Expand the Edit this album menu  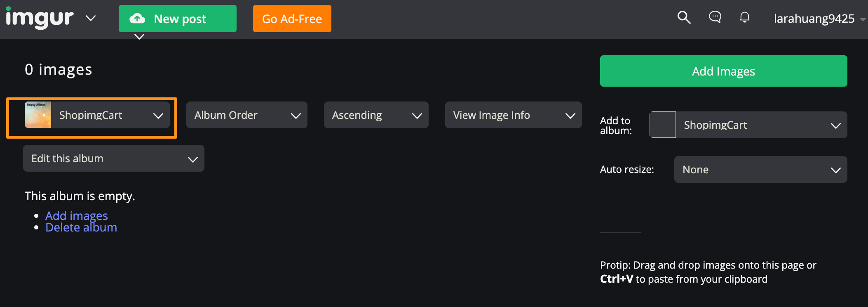tap(113, 158)
